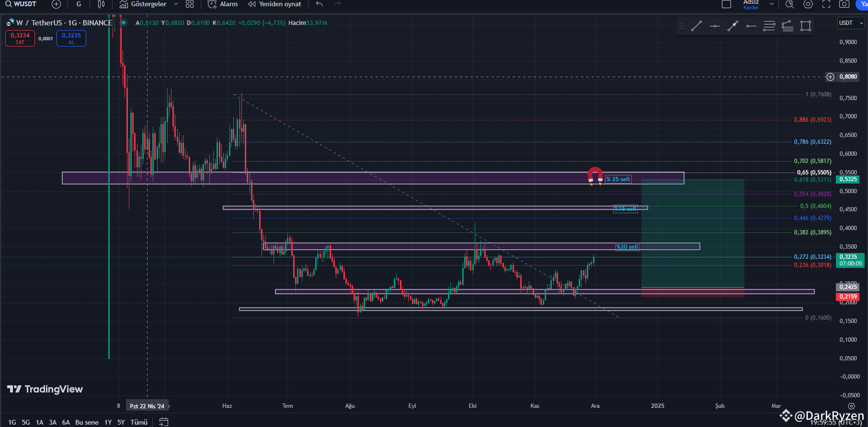868x427 pixels.
Task: Select the 1A time range
Action: click(x=40, y=422)
